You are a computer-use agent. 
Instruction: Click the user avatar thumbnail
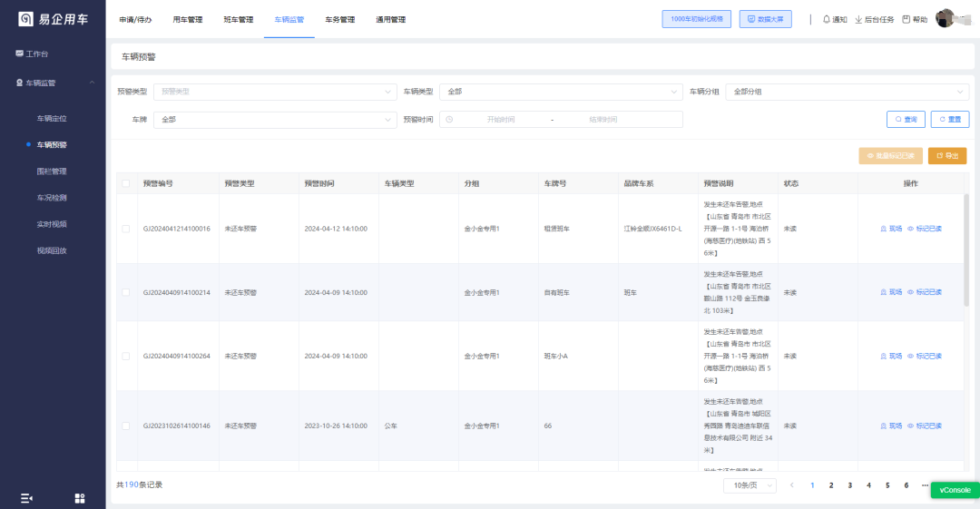[946, 18]
